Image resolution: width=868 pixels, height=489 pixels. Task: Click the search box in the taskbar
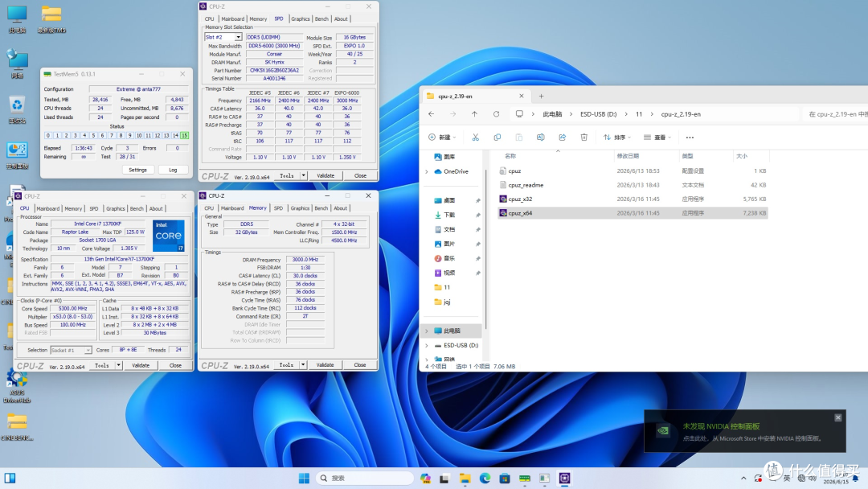pyautogui.click(x=364, y=478)
